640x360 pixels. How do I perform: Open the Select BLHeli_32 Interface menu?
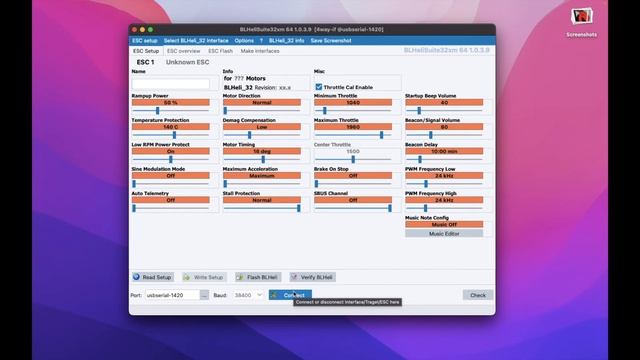click(196, 41)
